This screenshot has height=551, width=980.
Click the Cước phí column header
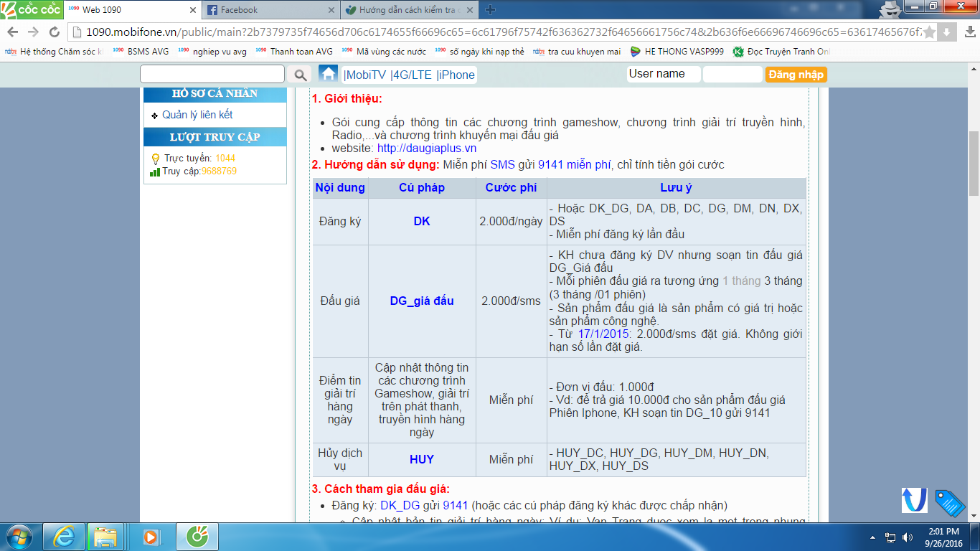tap(511, 188)
